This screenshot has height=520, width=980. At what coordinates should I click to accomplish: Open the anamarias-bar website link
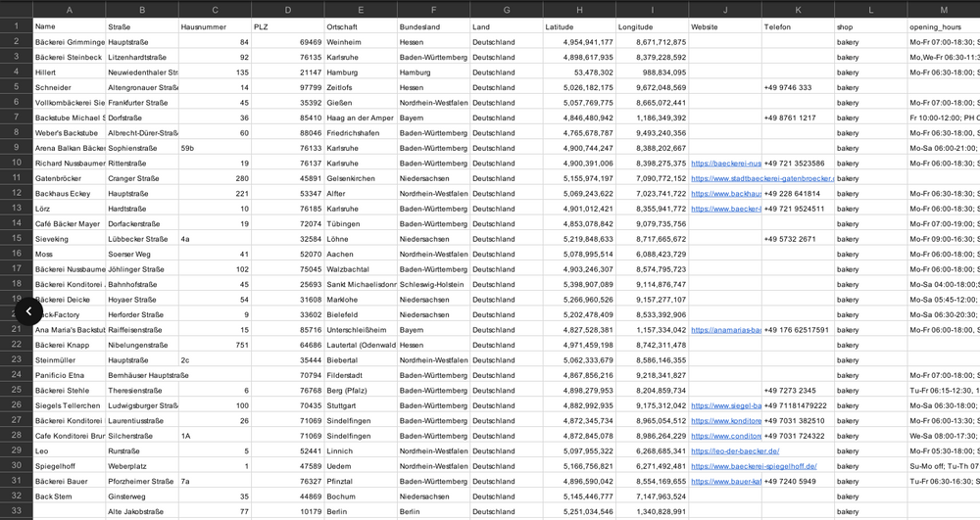coord(725,330)
